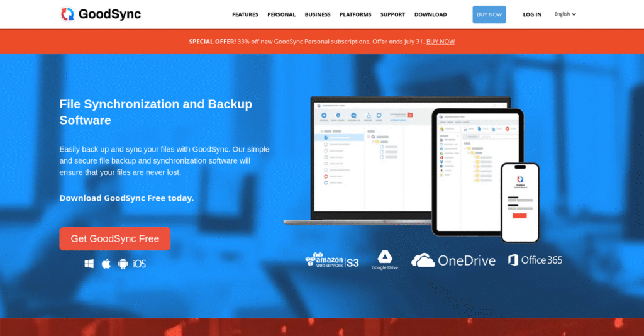Click the OneDrive logo
Viewport: 644px width, 336px height.
click(453, 260)
